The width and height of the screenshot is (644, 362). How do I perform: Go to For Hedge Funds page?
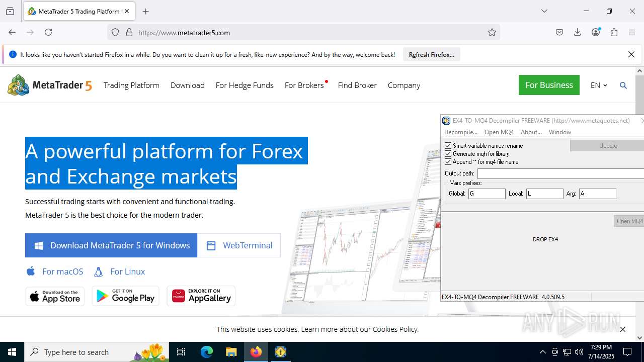245,85
